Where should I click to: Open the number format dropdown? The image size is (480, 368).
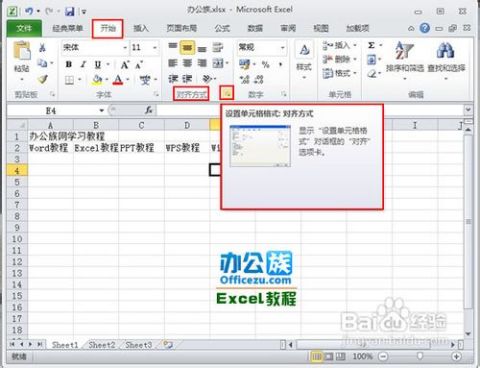[x=283, y=48]
